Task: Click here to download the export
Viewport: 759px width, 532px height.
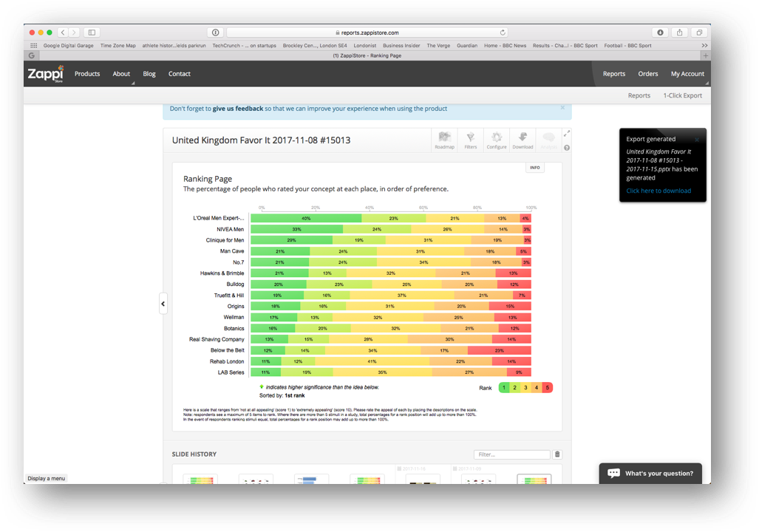Action: (658, 191)
